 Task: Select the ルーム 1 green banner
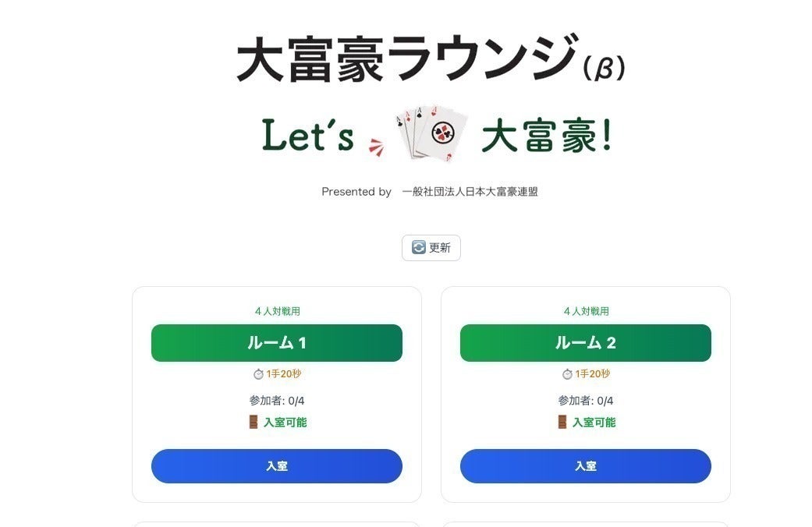pos(276,343)
